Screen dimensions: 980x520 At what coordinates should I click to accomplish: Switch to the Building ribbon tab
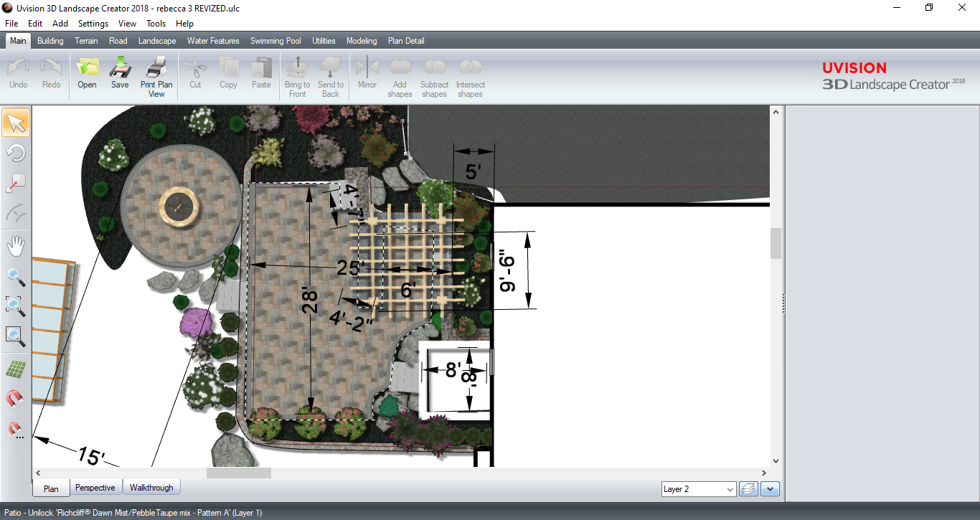50,41
